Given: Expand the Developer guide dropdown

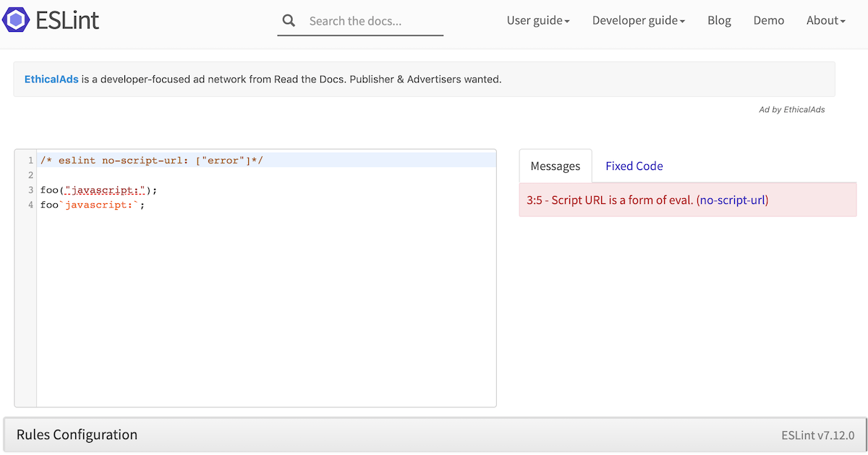Looking at the screenshot, I should (x=639, y=20).
